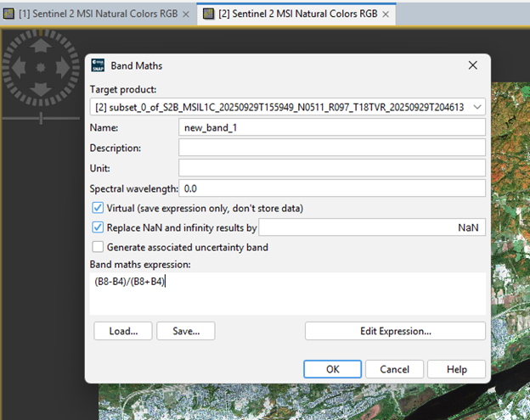Click the pan left arrow in navigation control
The width and height of the screenshot is (530, 420).
(x=20, y=69)
